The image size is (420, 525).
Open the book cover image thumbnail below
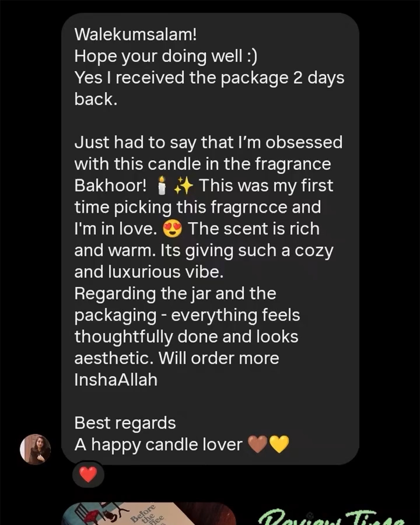pyautogui.click(x=149, y=514)
